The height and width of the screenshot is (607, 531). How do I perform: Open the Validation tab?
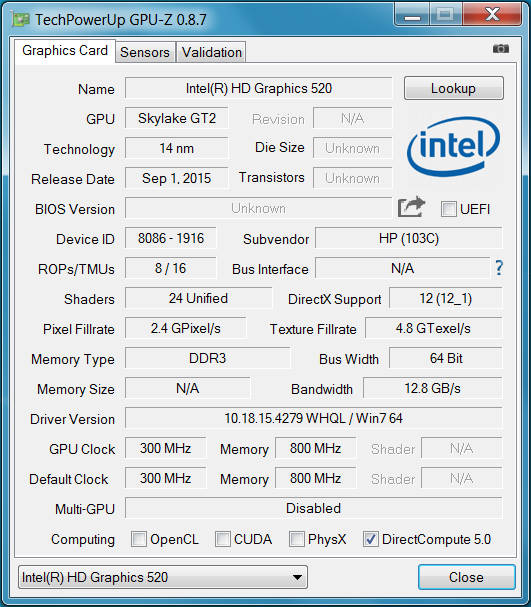(x=211, y=52)
